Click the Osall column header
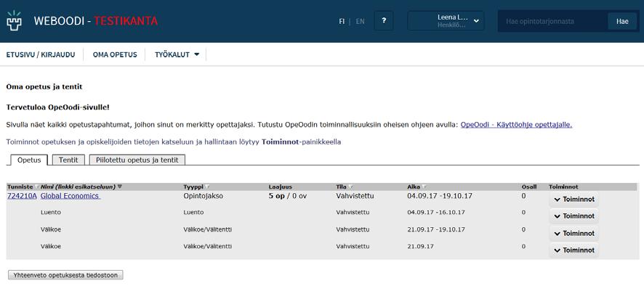This screenshot has width=644, height=291. (x=529, y=187)
